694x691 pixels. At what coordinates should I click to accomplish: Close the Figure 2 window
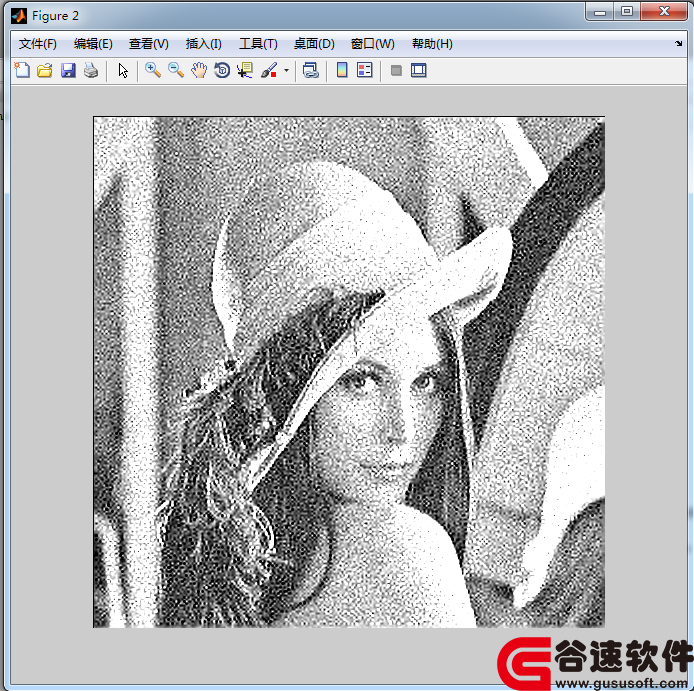point(664,12)
